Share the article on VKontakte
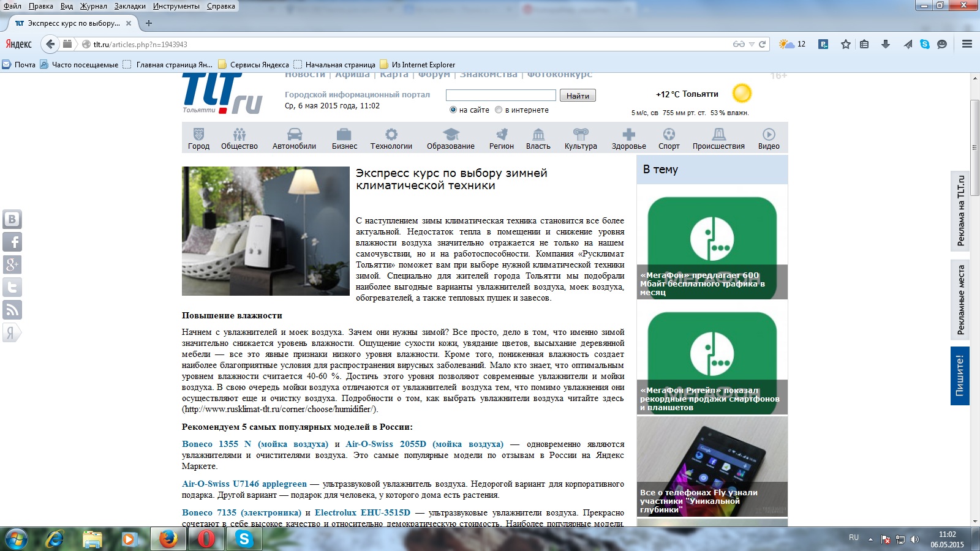This screenshot has width=980, height=551. pyautogui.click(x=12, y=219)
